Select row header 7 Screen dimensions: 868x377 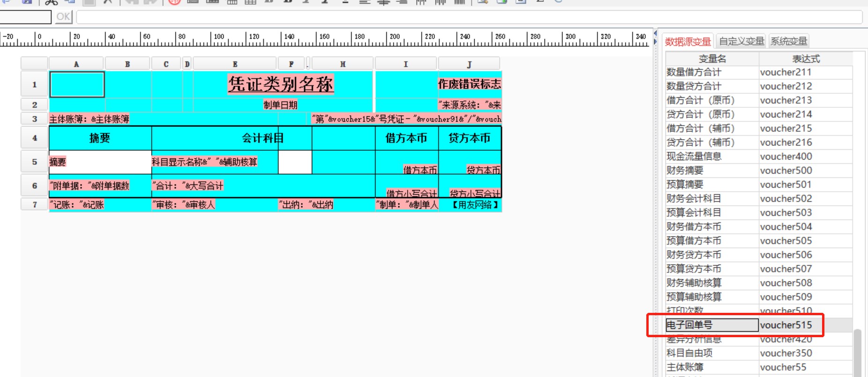click(x=34, y=205)
